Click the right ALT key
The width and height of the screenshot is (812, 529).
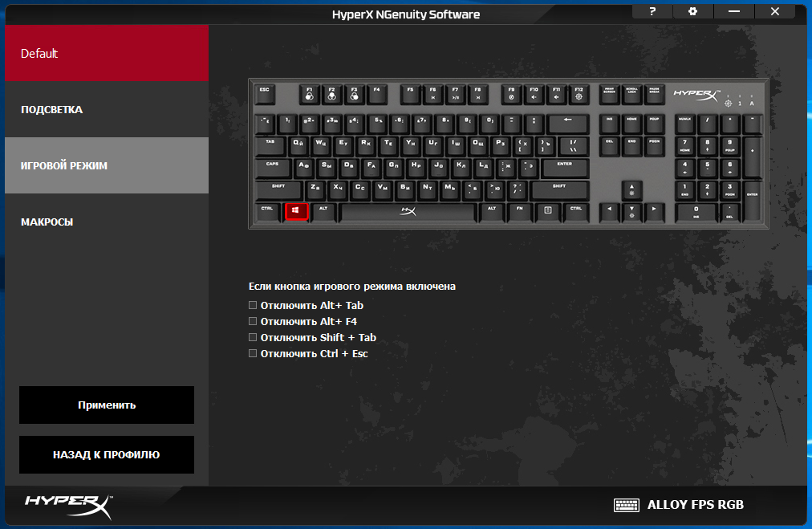click(492, 213)
